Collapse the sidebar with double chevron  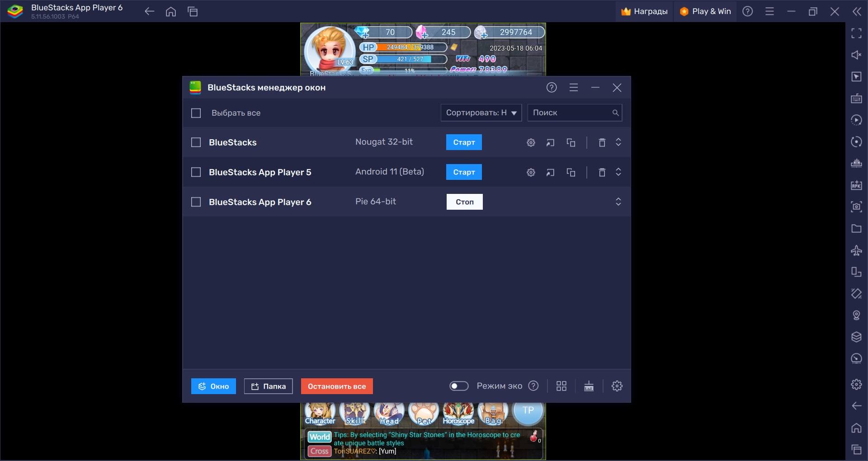point(857,12)
